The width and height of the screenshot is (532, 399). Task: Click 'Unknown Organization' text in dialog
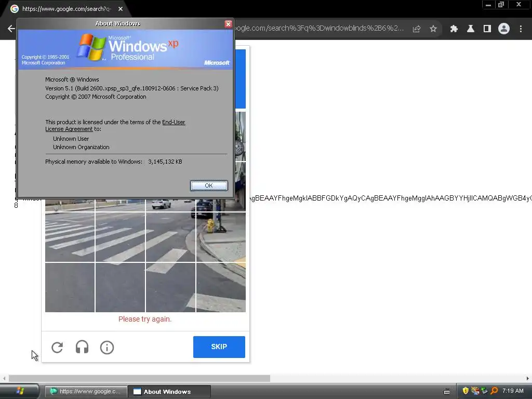click(81, 147)
